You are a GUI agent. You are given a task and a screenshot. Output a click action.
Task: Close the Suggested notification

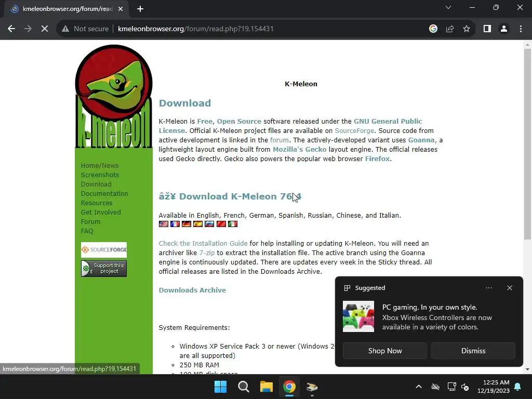[x=510, y=288]
